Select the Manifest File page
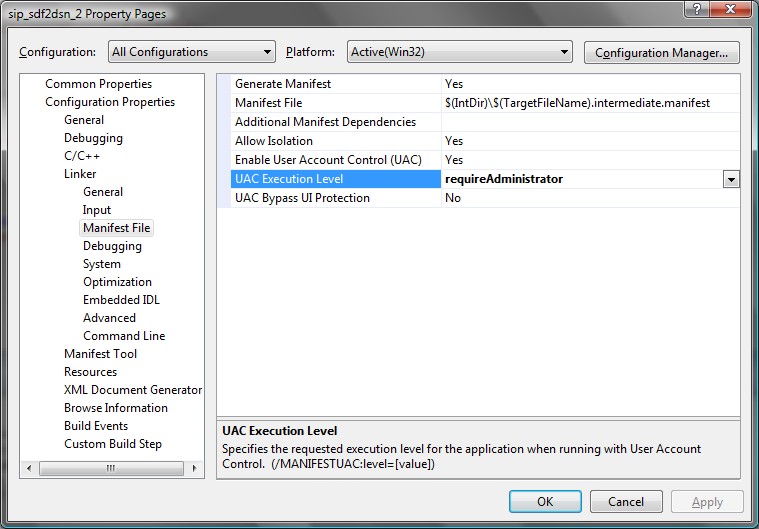 coord(117,227)
